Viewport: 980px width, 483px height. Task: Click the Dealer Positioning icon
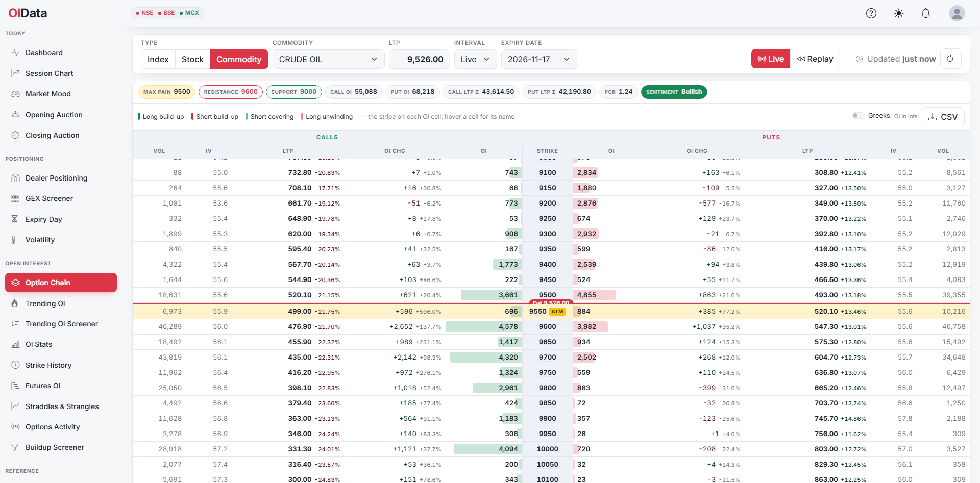coord(15,178)
